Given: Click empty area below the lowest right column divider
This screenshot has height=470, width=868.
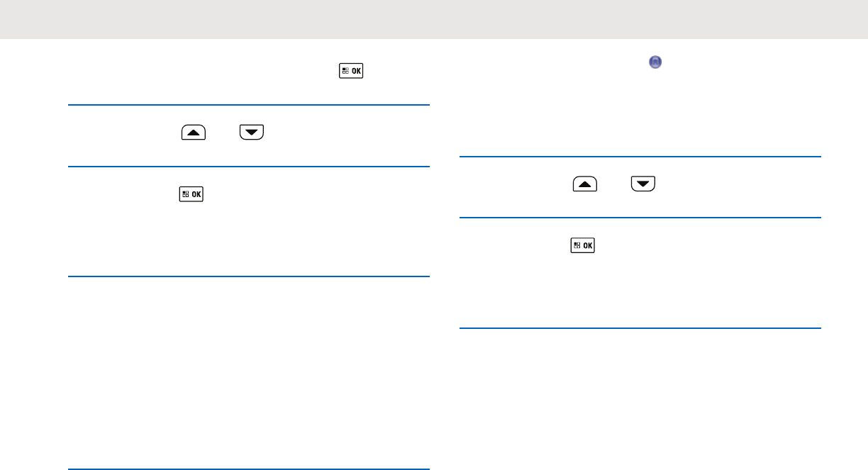Looking at the screenshot, I should [640, 397].
